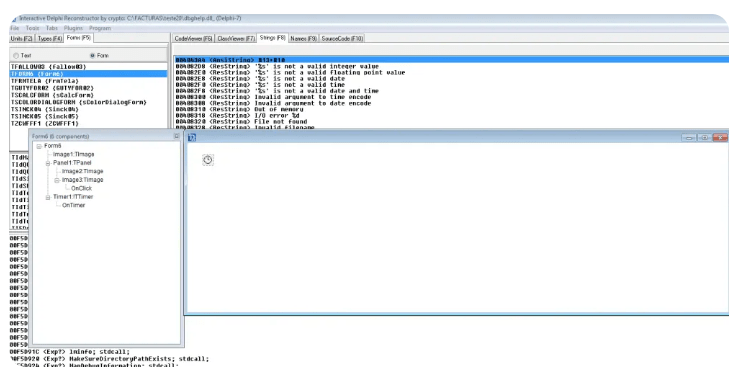This screenshot has width=742, height=386.
Task: Select the ImInfo; stdcall; export line
Action: coord(70,352)
